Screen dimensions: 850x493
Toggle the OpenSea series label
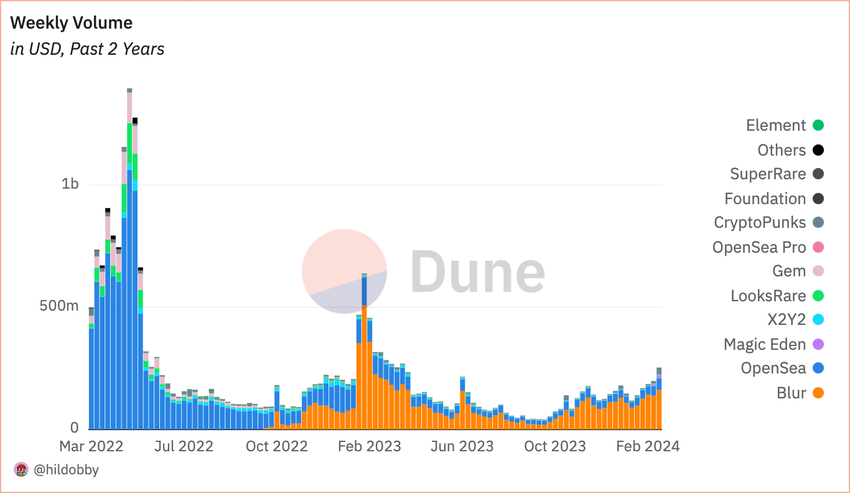point(773,368)
